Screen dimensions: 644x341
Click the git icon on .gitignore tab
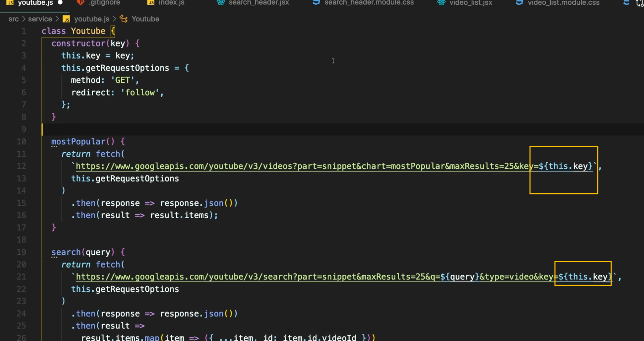tap(81, 2)
